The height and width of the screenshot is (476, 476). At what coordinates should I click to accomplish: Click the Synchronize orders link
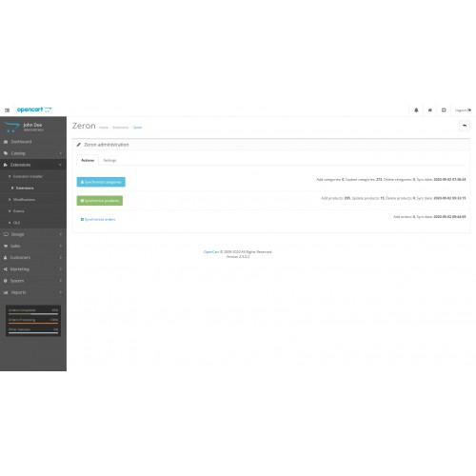point(98,219)
